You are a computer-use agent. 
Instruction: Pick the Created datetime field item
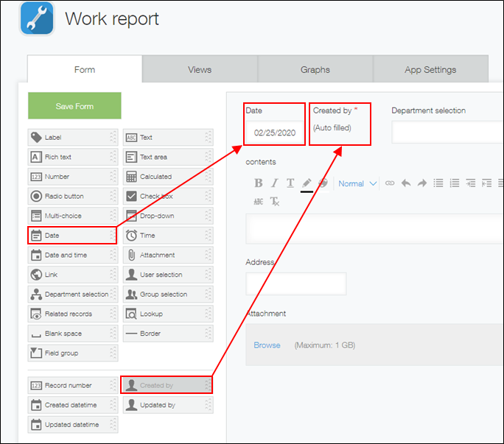[x=73, y=405]
